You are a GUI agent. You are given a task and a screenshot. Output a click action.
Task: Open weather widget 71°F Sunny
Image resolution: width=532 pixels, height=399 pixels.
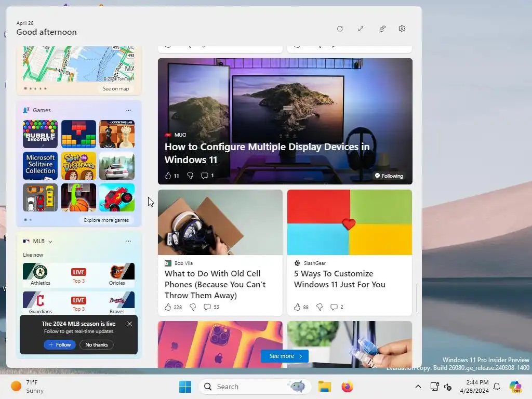(x=27, y=387)
